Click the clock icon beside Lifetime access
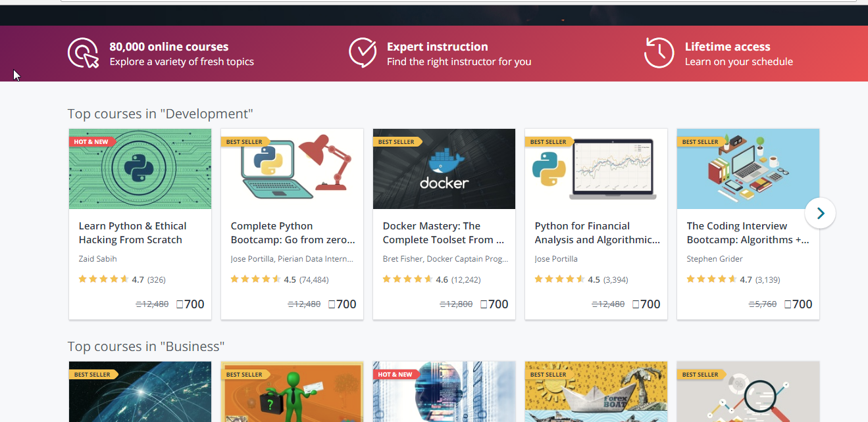868x422 pixels. click(x=659, y=53)
